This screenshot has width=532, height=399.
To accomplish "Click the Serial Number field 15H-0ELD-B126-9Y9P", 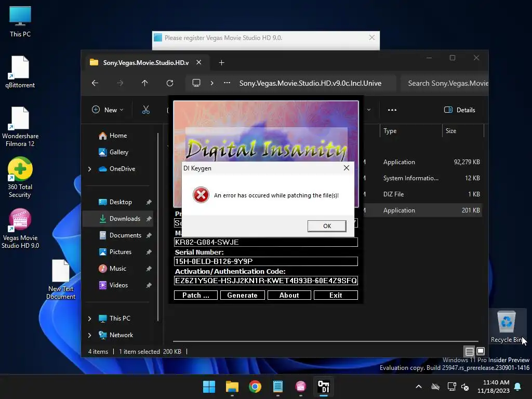I will 265,261.
